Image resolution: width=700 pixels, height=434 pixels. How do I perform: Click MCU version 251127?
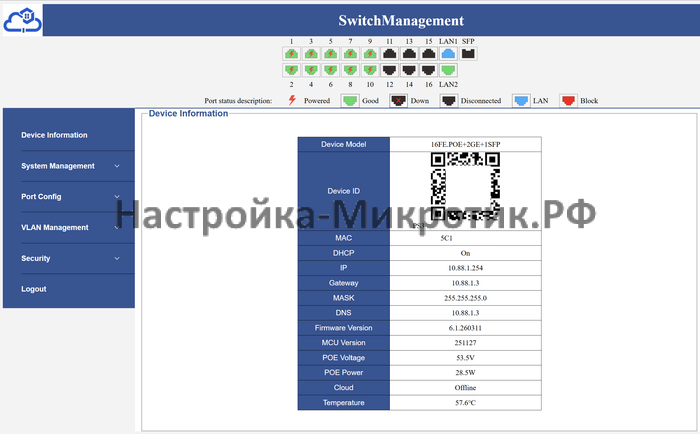pos(465,343)
